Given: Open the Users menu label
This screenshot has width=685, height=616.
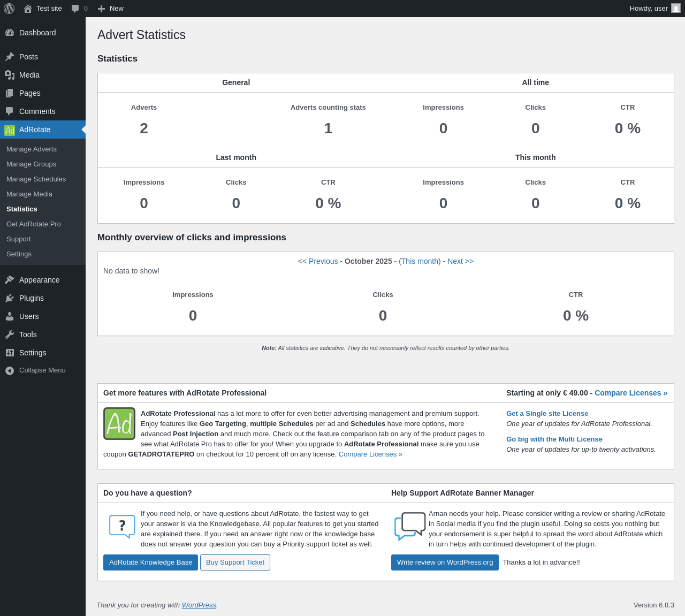Looking at the screenshot, I should (29, 316).
